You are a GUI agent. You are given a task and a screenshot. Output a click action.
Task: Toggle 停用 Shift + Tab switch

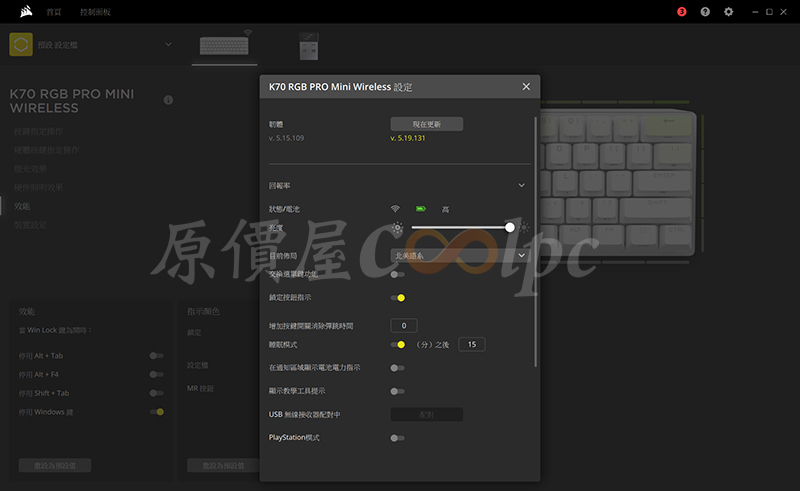(x=157, y=393)
